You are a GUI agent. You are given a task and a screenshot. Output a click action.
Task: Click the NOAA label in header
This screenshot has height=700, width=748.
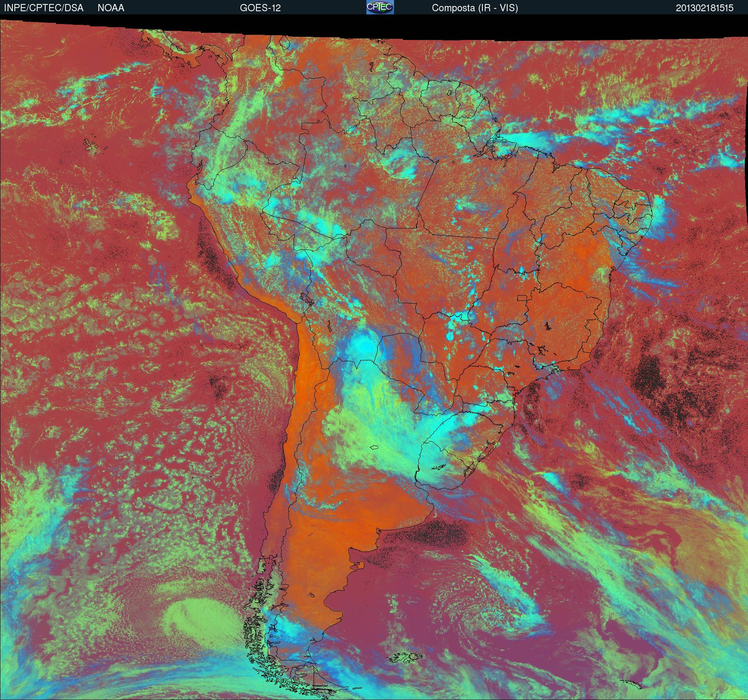(x=111, y=8)
